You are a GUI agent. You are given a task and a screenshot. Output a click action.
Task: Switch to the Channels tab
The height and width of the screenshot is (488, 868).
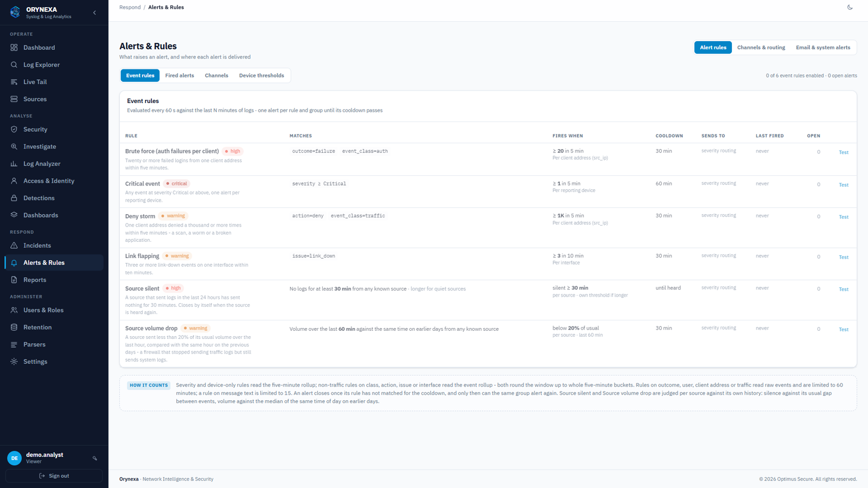click(216, 75)
